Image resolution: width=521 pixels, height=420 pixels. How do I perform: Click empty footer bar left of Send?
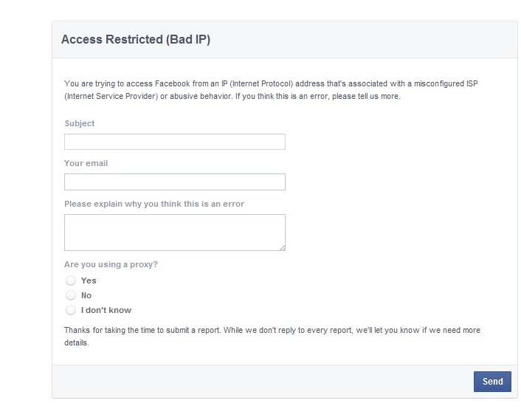pos(258,382)
